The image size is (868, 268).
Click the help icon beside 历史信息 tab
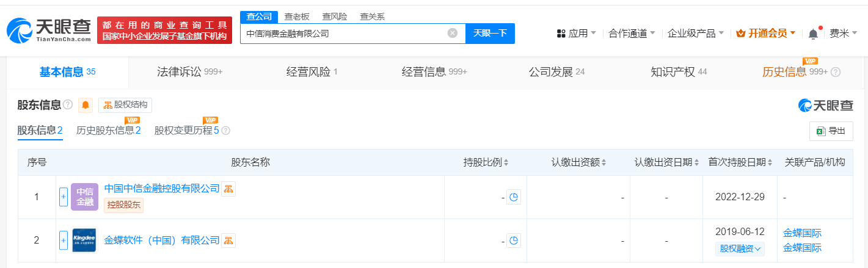pyautogui.click(x=836, y=72)
